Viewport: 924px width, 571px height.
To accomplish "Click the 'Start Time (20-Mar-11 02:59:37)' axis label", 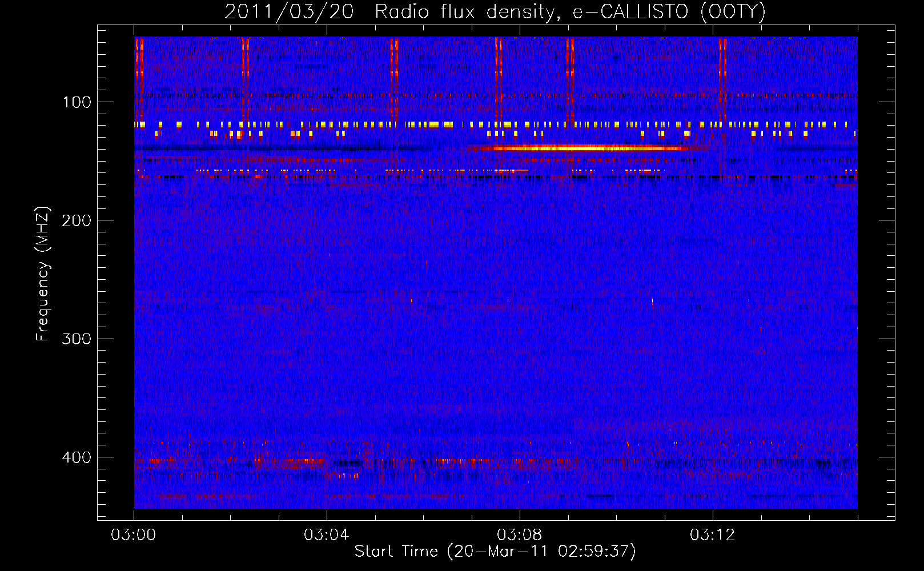I will 495,552.
